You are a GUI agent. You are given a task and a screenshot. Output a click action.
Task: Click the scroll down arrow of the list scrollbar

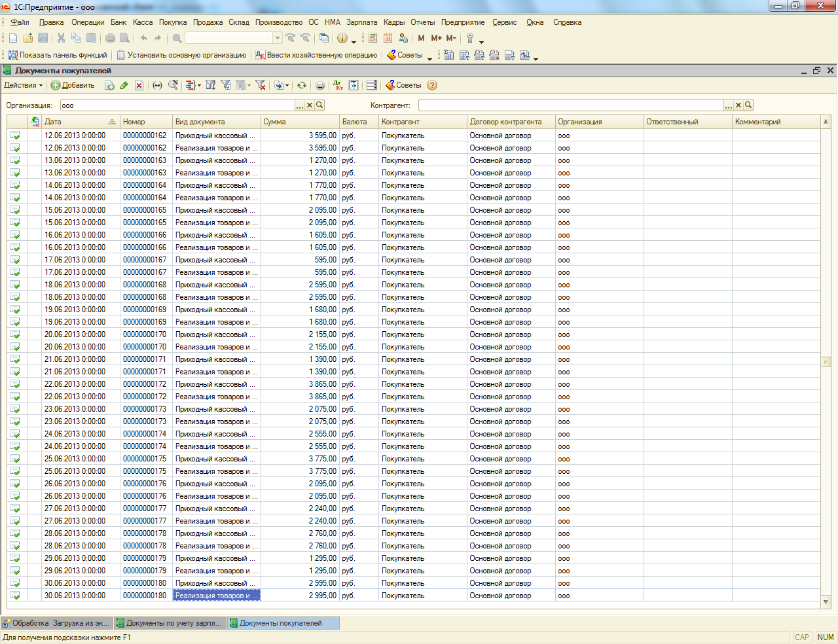pos(826,602)
